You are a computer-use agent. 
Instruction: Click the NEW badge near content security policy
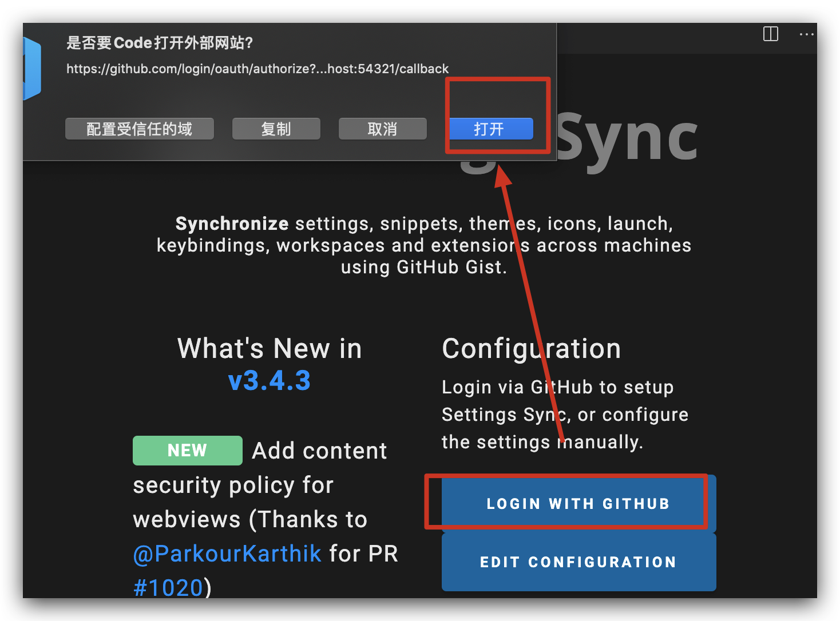(187, 450)
